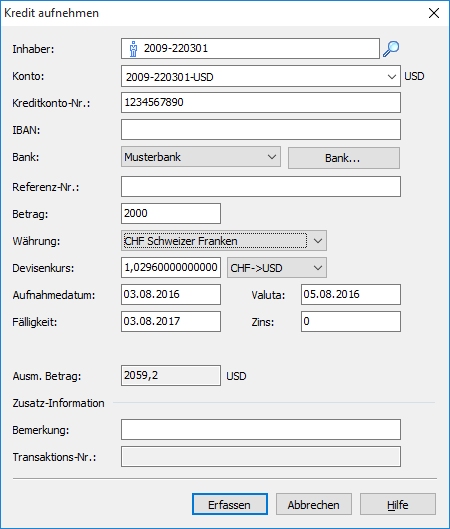Click the Betrag amount field
450x529 pixels.
171,214
